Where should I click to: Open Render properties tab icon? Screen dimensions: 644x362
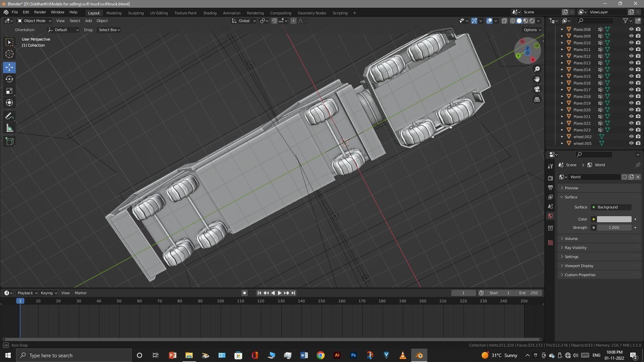pyautogui.click(x=550, y=178)
